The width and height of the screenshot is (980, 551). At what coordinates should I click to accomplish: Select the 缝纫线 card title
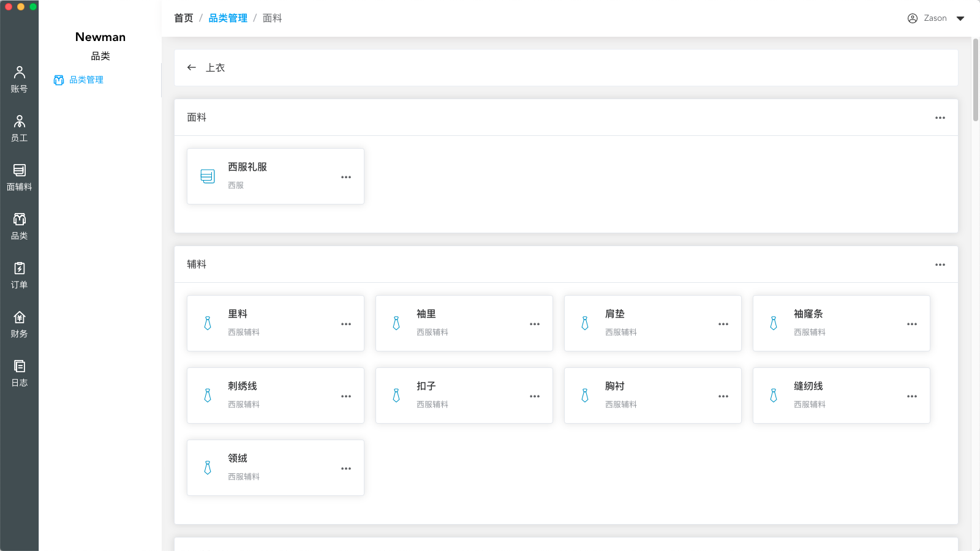click(x=809, y=386)
